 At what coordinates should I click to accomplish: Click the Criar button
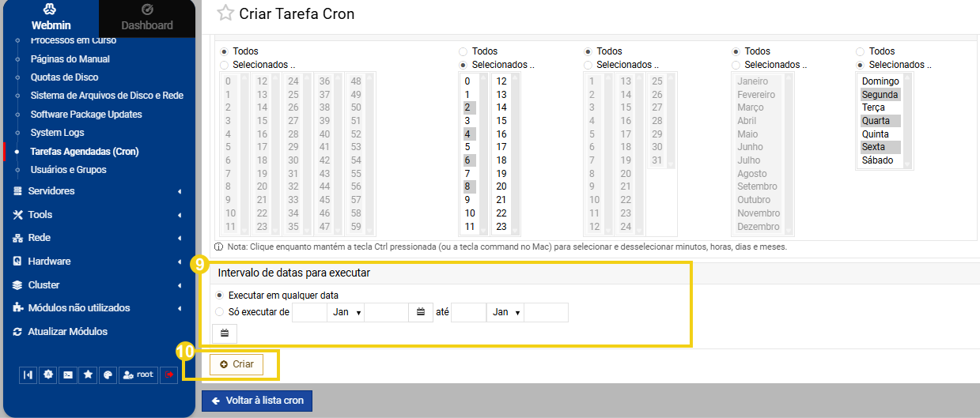click(236, 364)
